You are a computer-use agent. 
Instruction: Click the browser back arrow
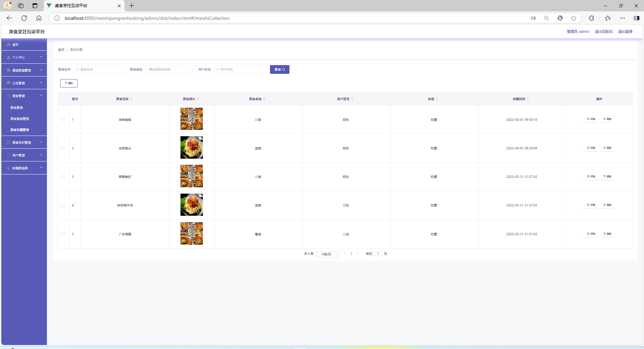[x=9, y=18]
